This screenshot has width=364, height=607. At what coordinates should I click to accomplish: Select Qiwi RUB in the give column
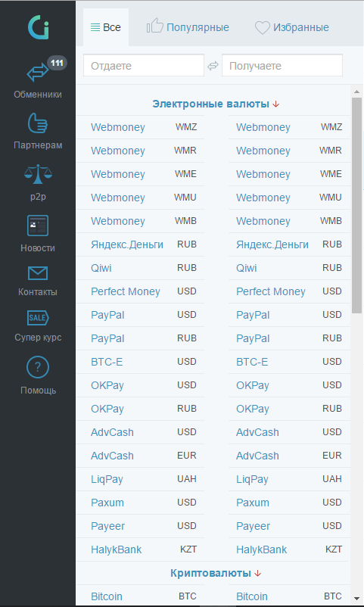(140, 268)
